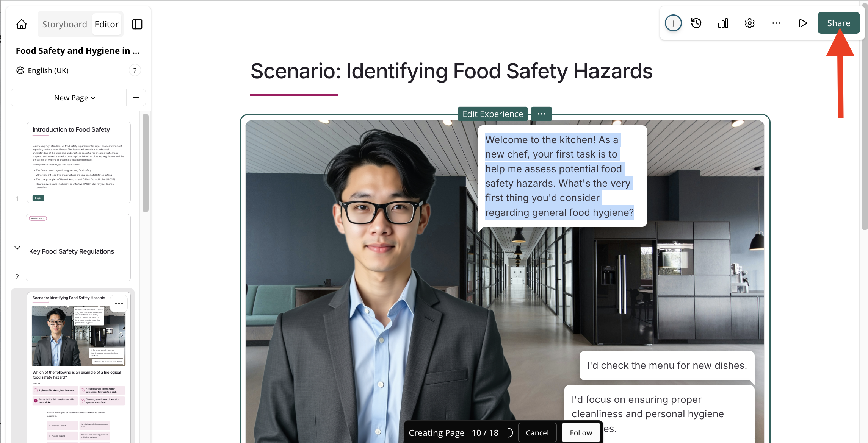Screen dimensions: 868x443
Task: Switch to the Storyboard tab
Action: tap(65, 24)
